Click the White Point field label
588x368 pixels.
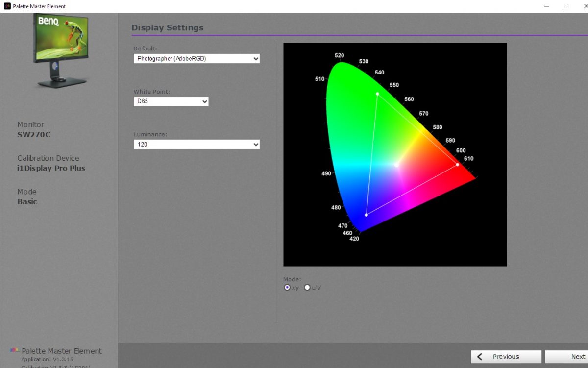pos(152,92)
